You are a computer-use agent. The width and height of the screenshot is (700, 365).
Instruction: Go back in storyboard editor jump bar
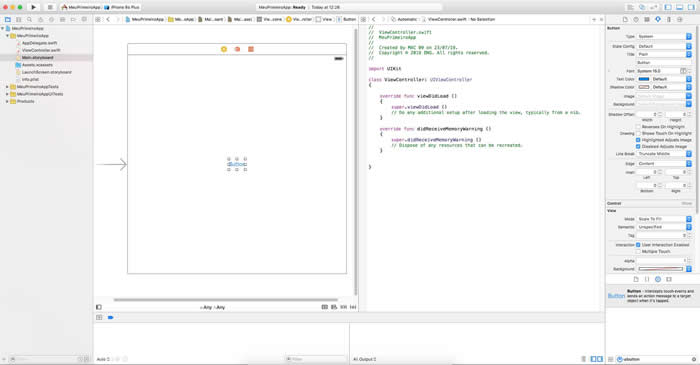[108, 20]
